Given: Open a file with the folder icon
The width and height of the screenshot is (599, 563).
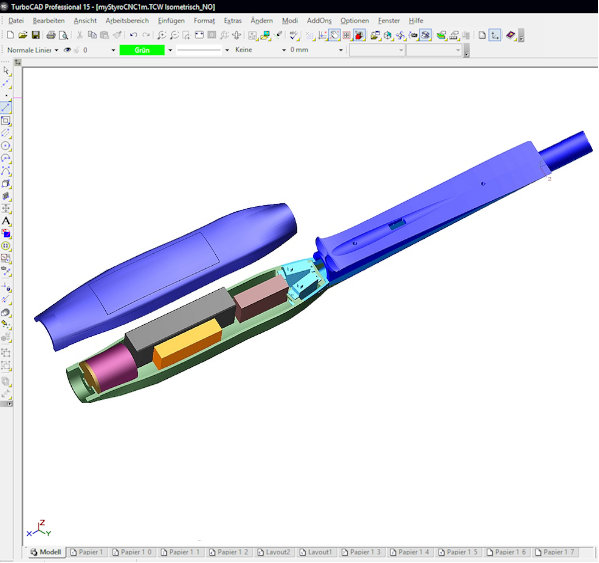Looking at the screenshot, I should [23, 35].
